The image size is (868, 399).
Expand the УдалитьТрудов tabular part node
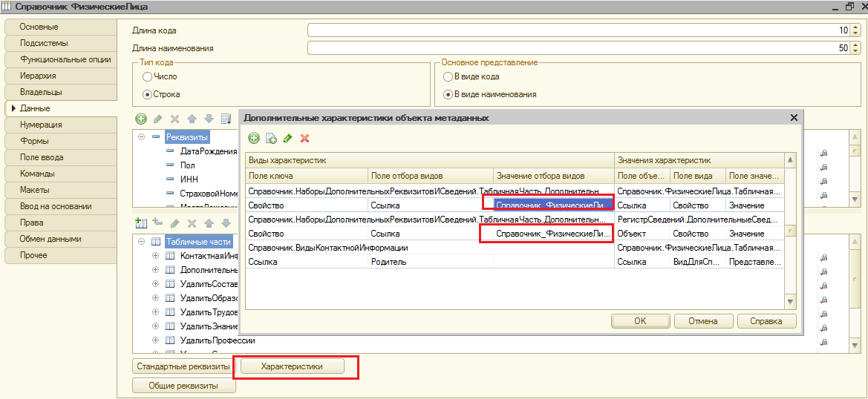[x=155, y=312]
